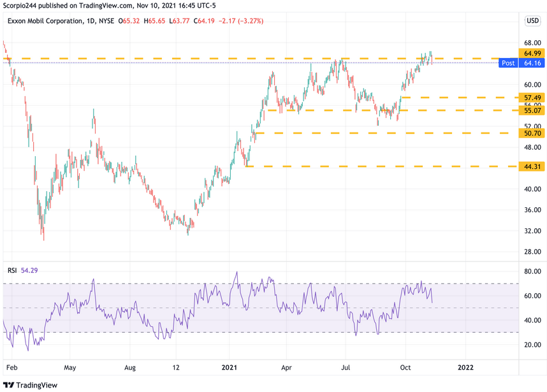Select the 57.49 orange price label
This screenshot has width=547, height=392.
click(532, 98)
